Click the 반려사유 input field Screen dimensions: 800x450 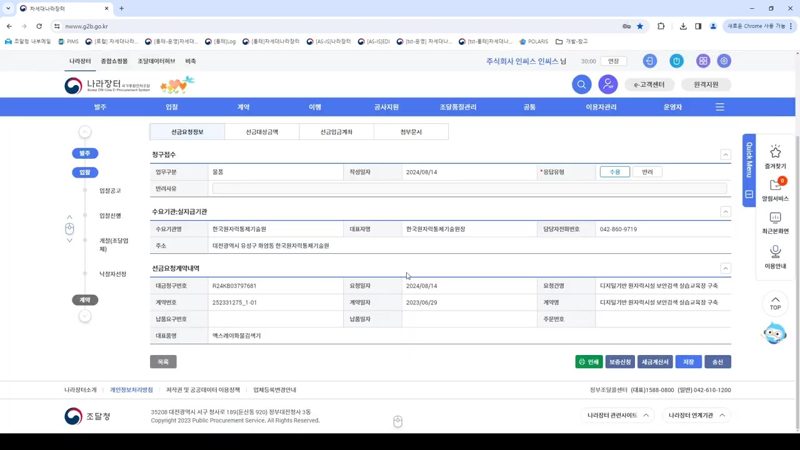pos(469,189)
